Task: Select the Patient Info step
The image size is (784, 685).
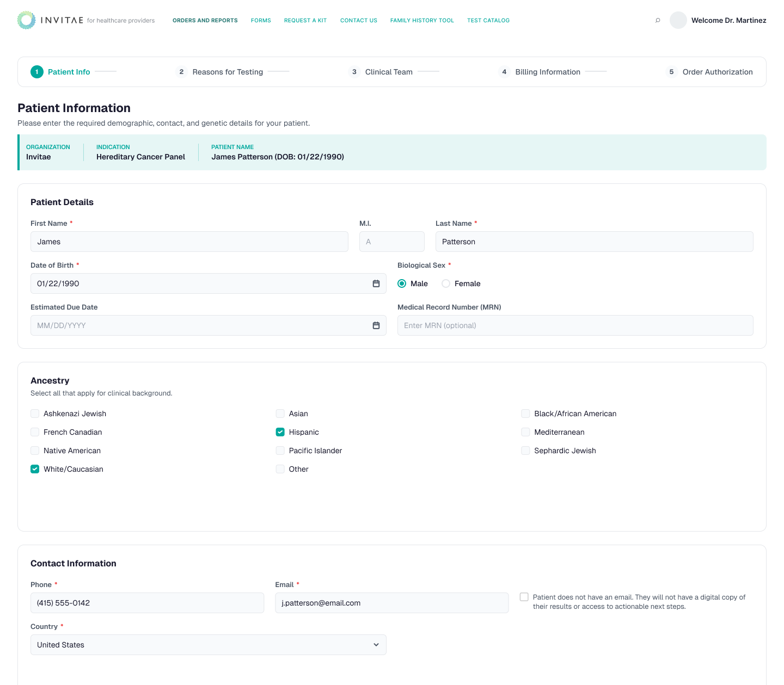Action: coord(60,72)
